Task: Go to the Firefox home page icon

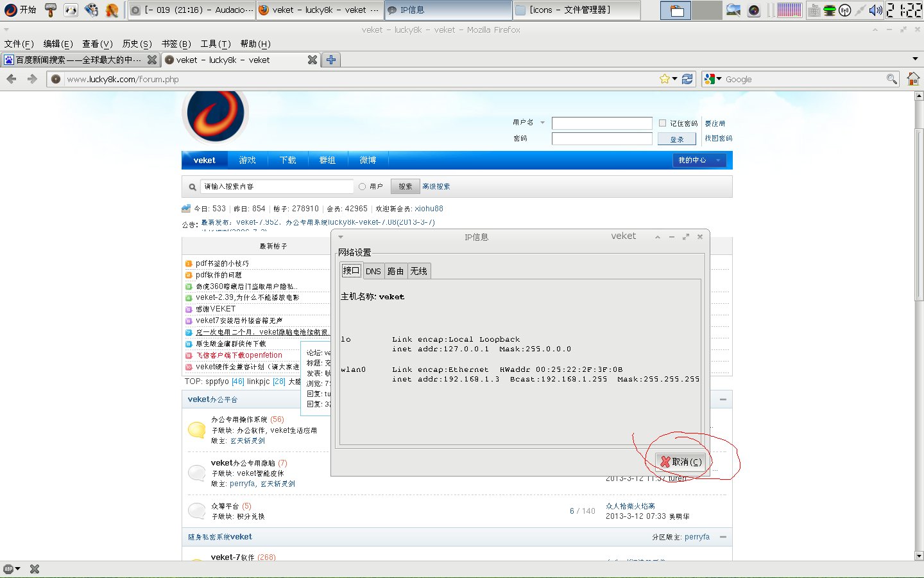Action: (x=913, y=79)
